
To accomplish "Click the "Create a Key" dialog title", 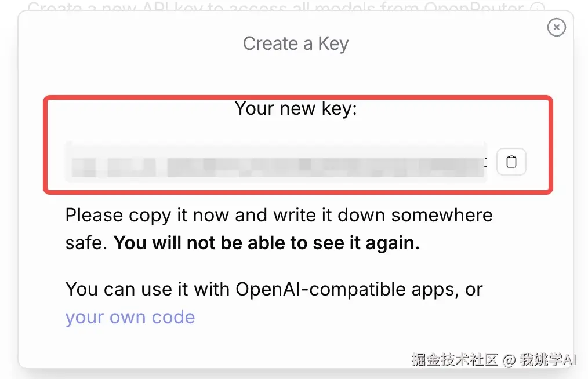I will tap(295, 43).
